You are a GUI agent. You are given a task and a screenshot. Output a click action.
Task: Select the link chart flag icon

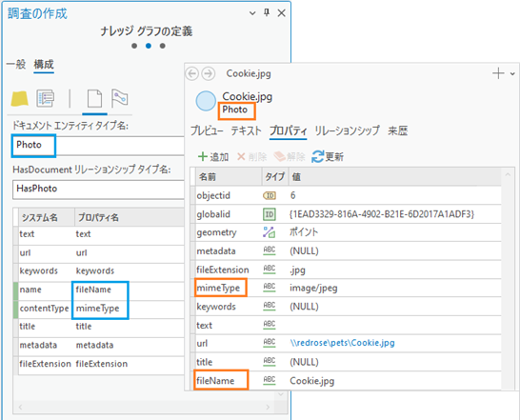[x=119, y=98]
